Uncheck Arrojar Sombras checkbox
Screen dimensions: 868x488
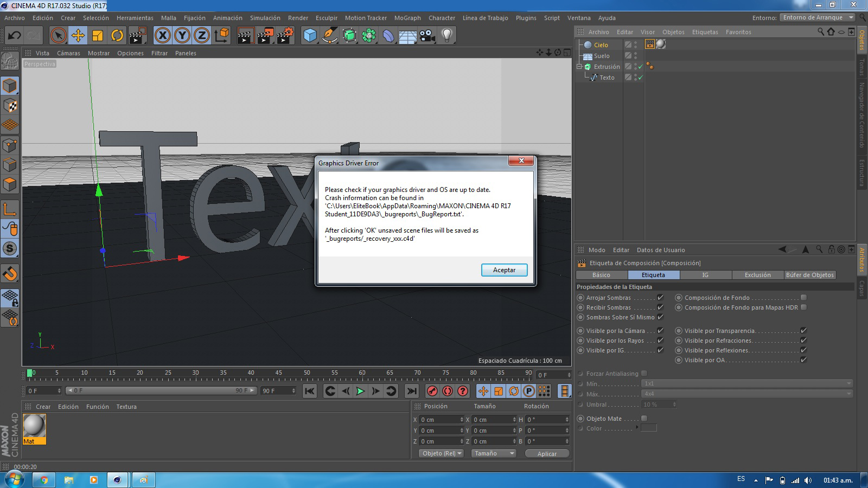coord(660,298)
